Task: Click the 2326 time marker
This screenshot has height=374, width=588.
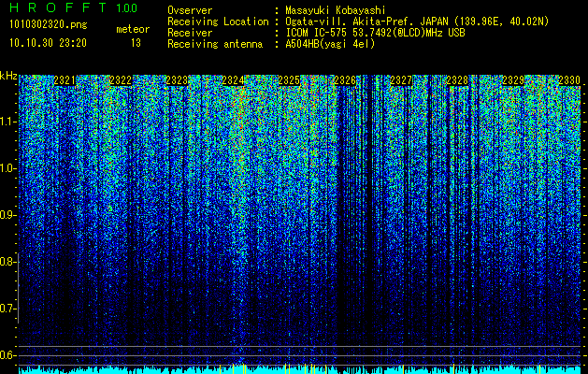Action: click(x=345, y=80)
